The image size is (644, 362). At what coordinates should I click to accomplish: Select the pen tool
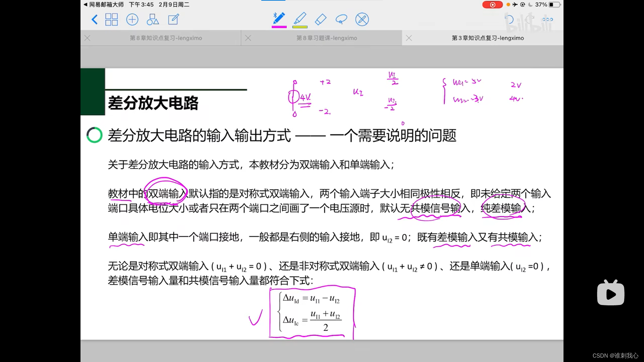pyautogui.click(x=279, y=18)
